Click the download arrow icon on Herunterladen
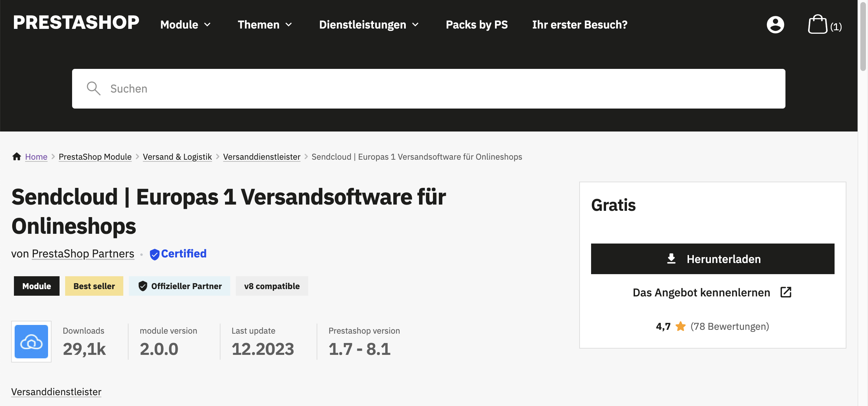 pyautogui.click(x=671, y=259)
